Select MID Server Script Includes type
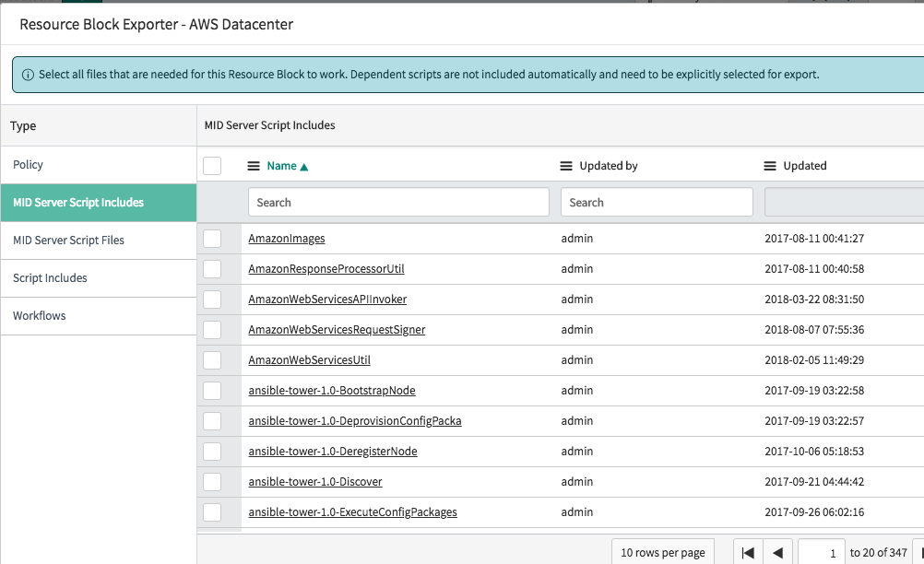924x564 pixels. tap(99, 203)
